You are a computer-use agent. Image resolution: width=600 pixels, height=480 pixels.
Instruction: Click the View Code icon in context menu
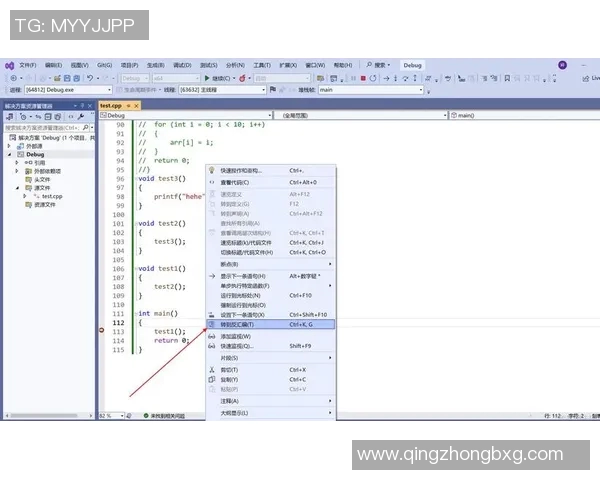[211, 182]
